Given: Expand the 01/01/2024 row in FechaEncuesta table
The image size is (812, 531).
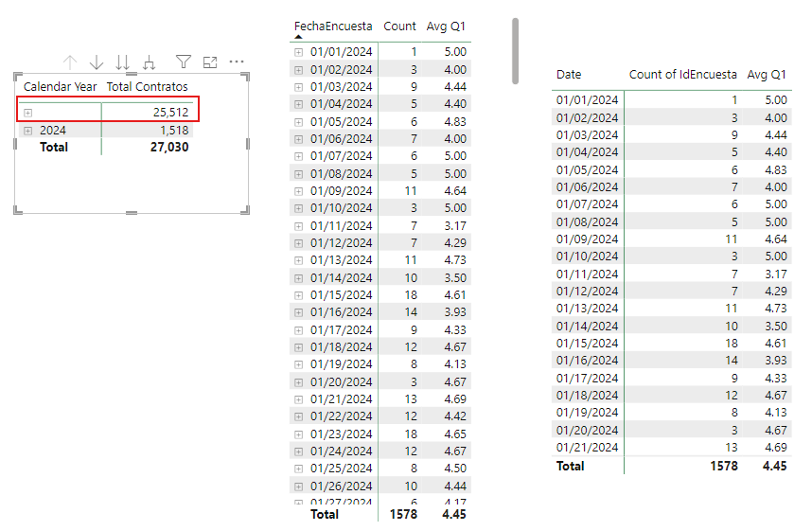Looking at the screenshot, I should (x=299, y=52).
